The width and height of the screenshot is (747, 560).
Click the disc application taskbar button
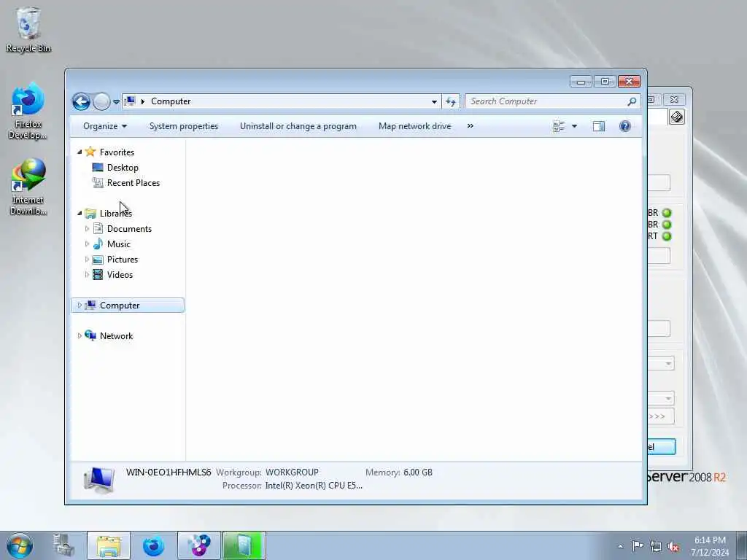pyautogui.click(x=198, y=545)
